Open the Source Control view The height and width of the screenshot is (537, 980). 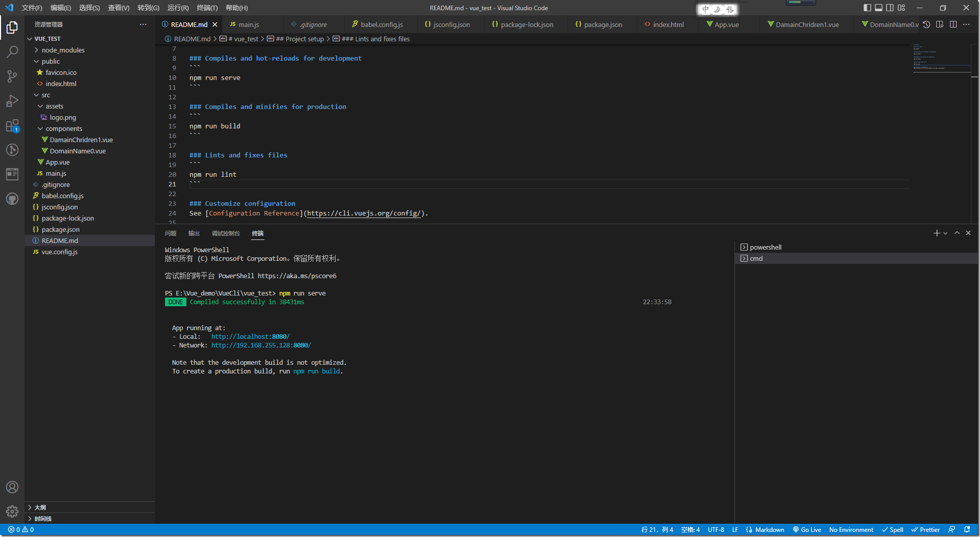click(12, 76)
